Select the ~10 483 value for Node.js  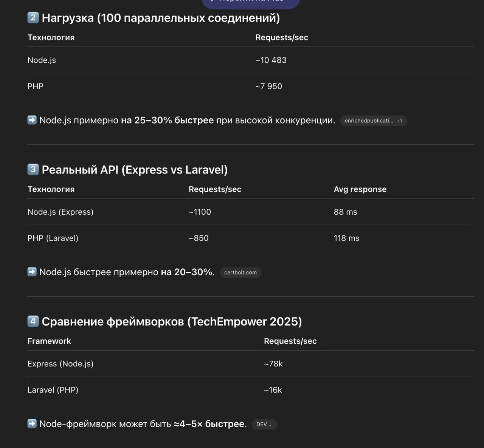[x=271, y=60]
